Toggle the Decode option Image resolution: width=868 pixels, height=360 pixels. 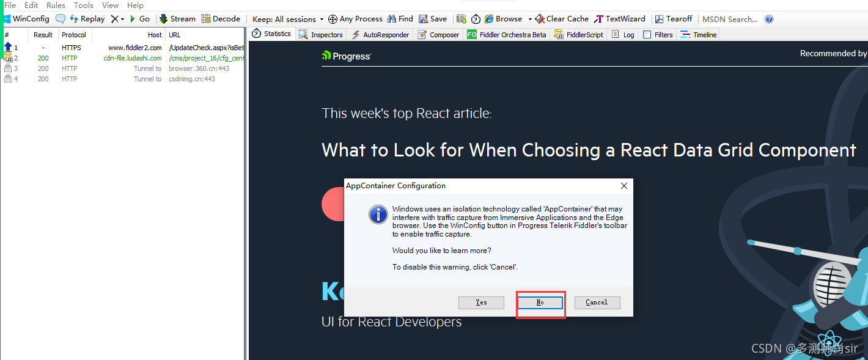tap(221, 19)
